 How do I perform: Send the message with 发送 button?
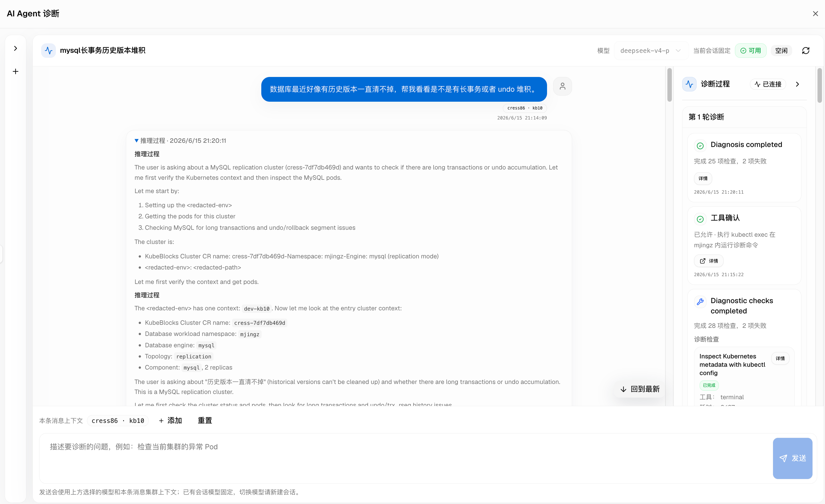[792, 458]
